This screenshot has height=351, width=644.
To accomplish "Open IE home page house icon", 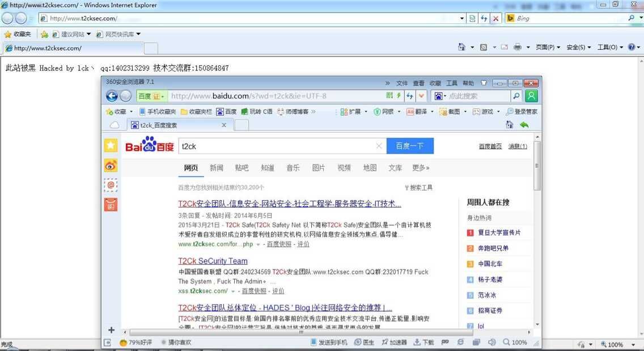I will [x=461, y=47].
